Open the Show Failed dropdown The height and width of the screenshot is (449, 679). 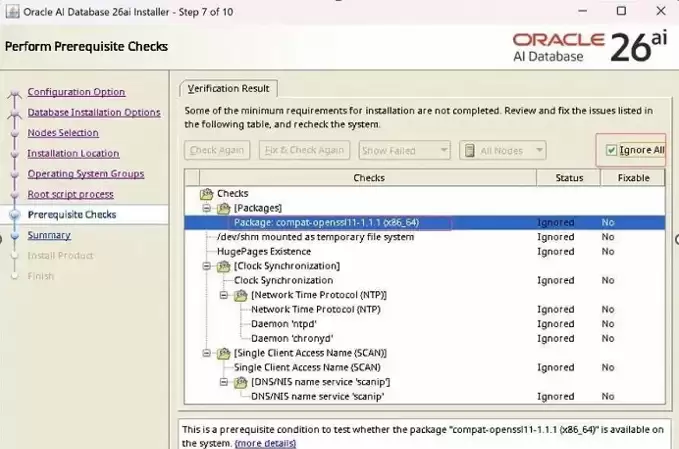[x=404, y=151]
